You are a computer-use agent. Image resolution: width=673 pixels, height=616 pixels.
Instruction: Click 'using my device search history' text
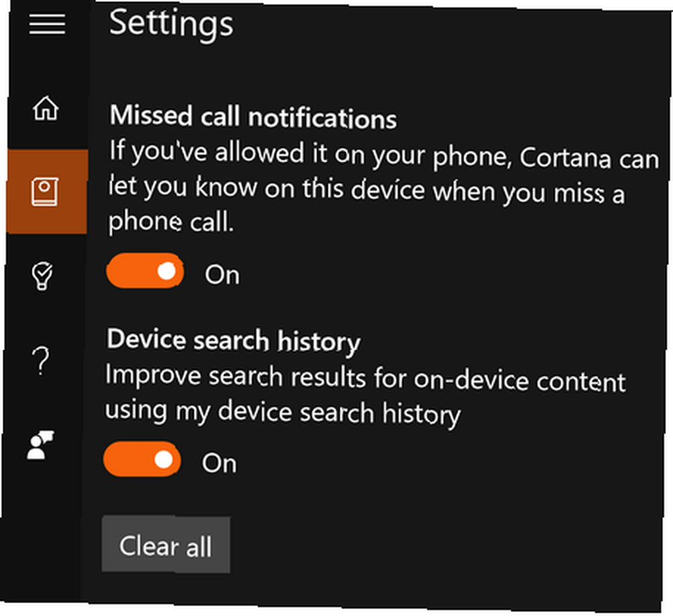(x=283, y=413)
